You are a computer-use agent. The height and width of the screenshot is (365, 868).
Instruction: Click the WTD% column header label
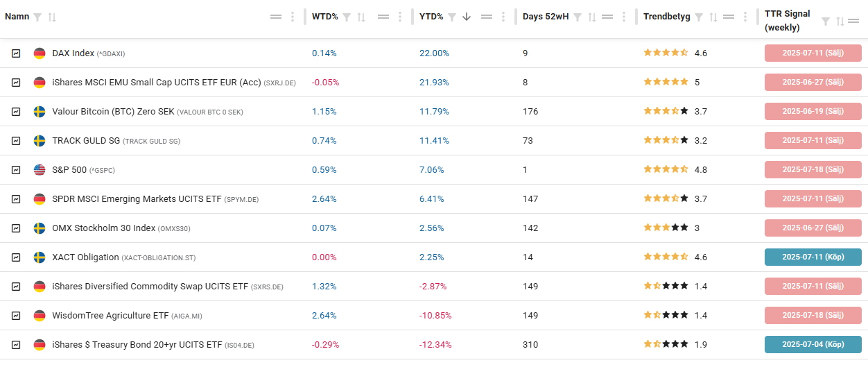point(324,17)
